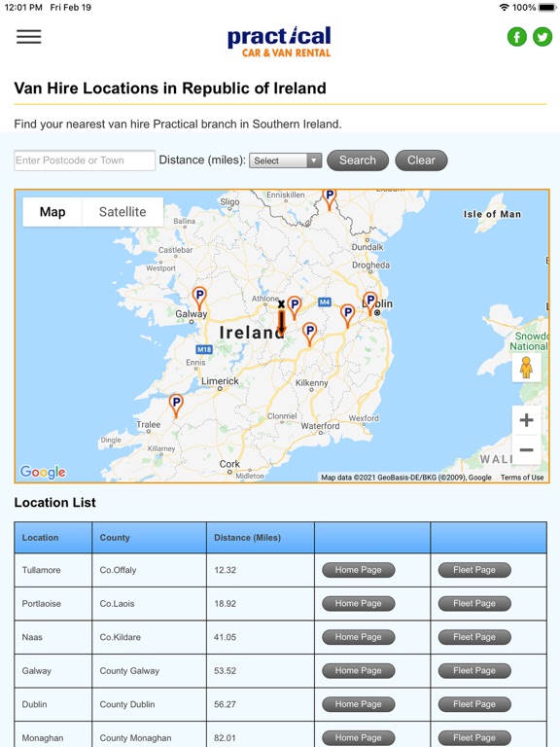Open the hamburger navigation menu
The image size is (560, 747).
tap(28, 37)
